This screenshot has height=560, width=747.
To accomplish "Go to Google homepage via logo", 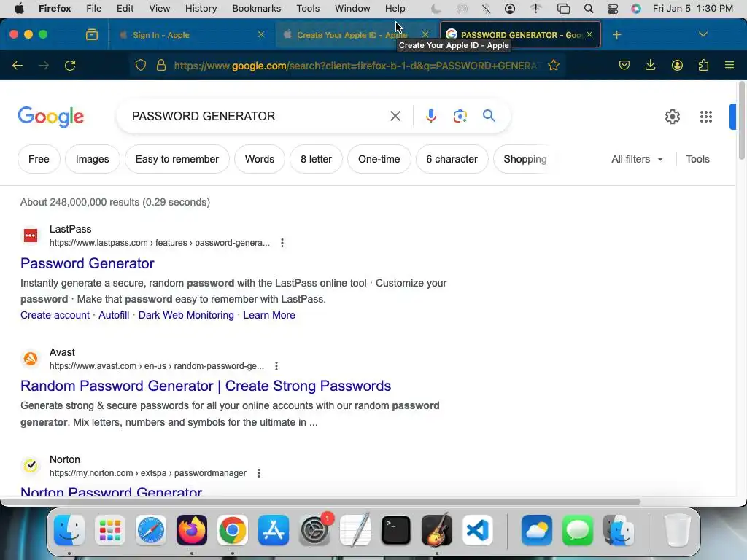I will [50, 117].
